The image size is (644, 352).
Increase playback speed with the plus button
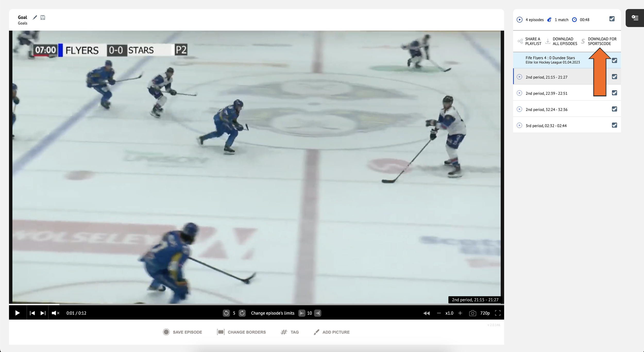tap(460, 313)
